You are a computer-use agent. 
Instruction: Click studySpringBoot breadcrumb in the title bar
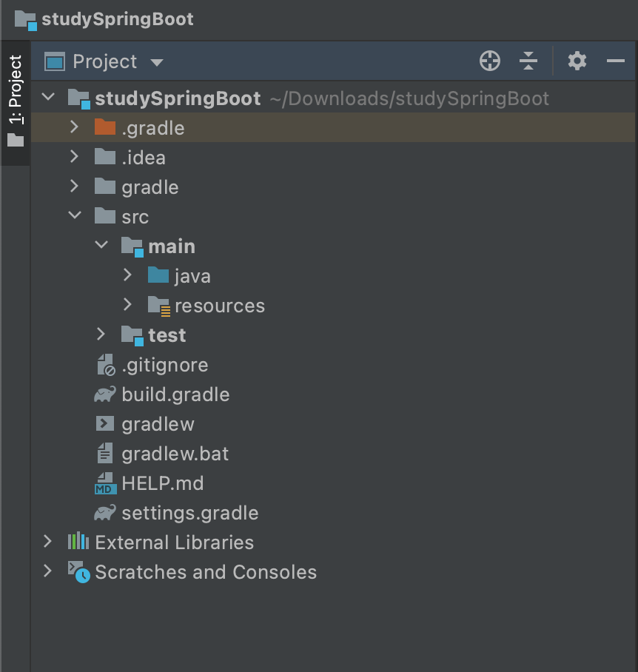[117, 19]
